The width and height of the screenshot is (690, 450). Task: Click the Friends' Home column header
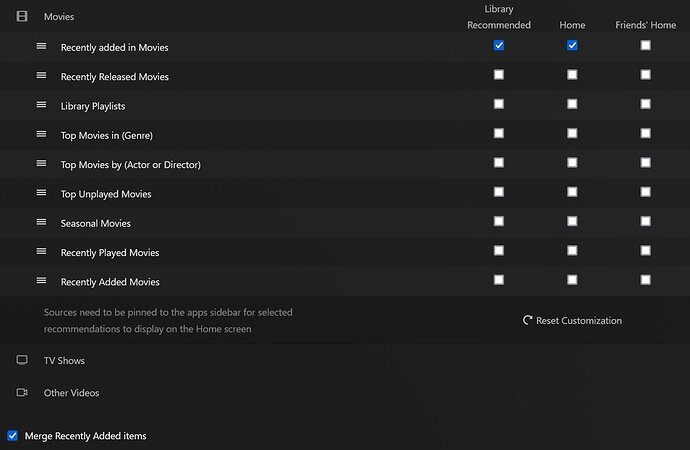[x=646, y=25]
